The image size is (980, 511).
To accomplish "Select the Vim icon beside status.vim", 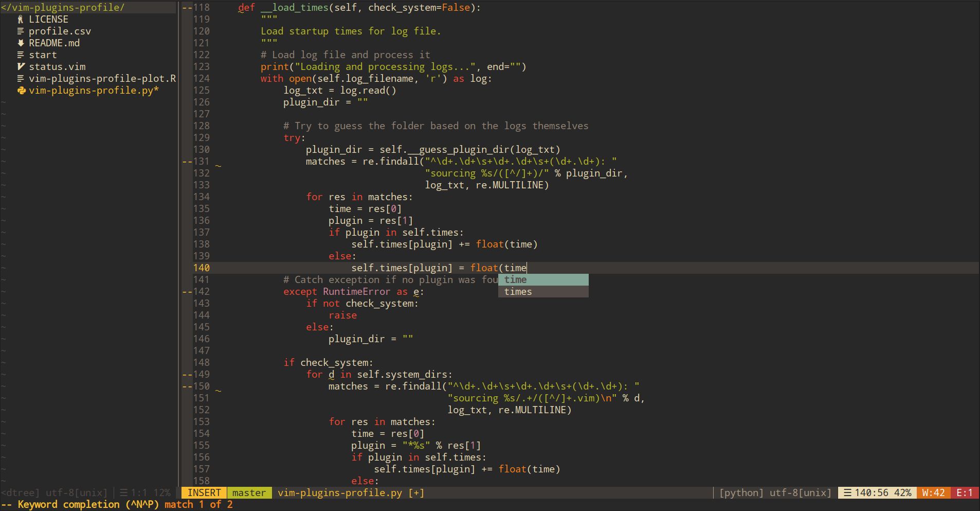I will coord(21,66).
